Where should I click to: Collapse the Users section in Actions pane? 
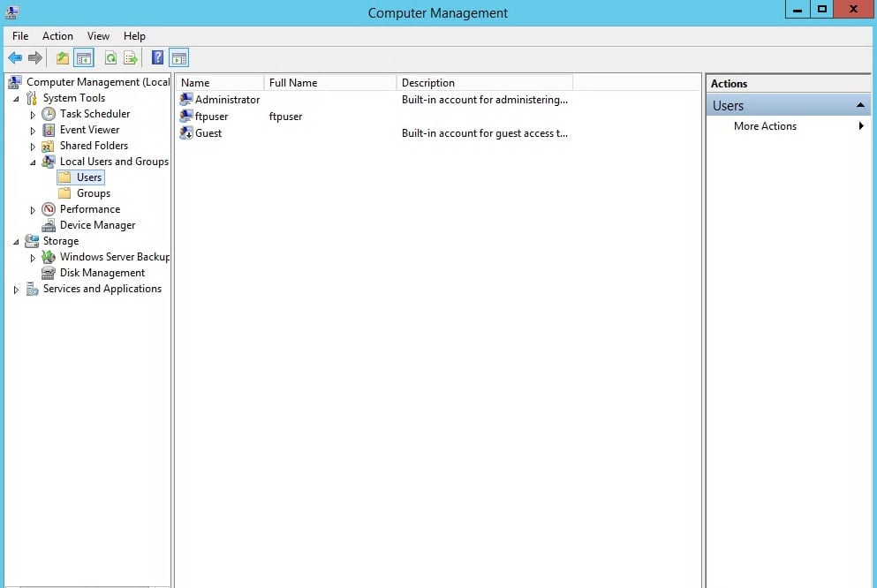tap(860, 105)
